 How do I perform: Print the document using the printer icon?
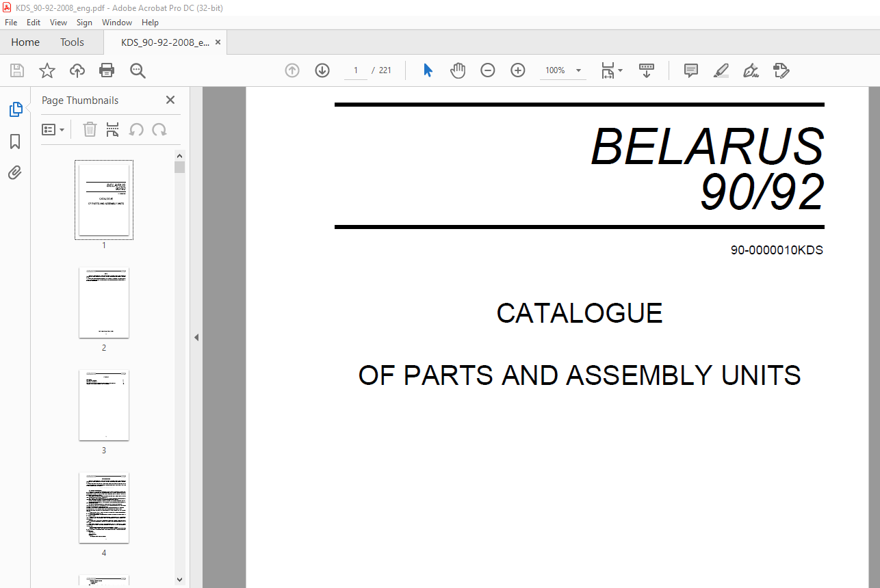[x=107, y=70]
